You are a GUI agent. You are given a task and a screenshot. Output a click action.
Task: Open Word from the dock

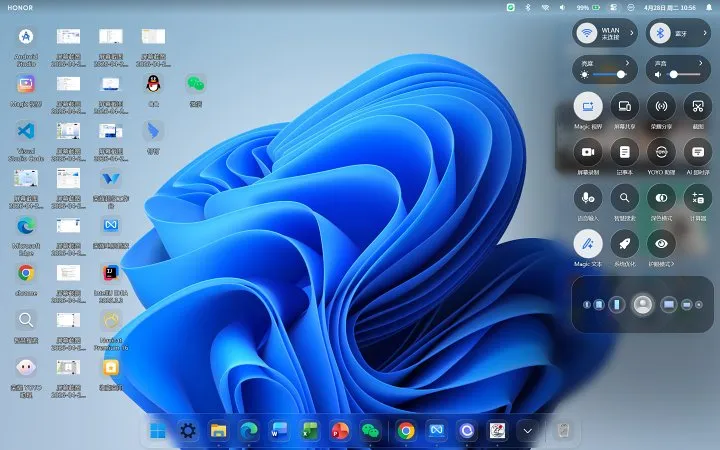point(279,431)
